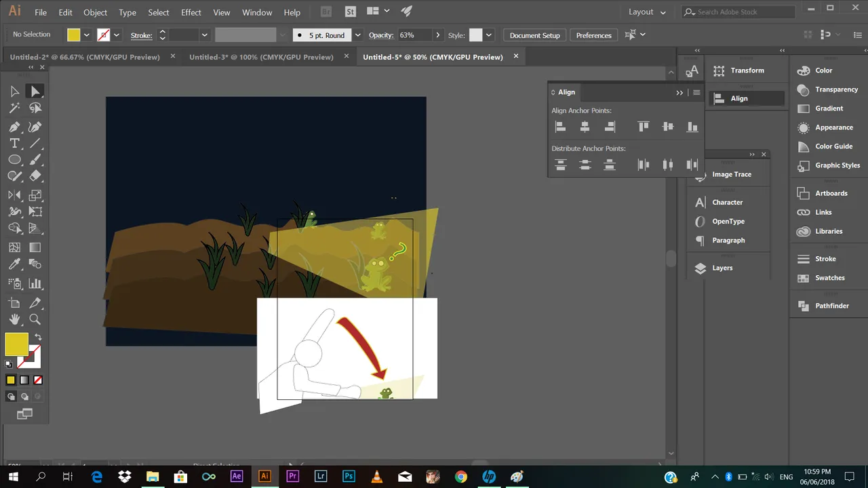Select the Direct Selection tool

coord(35,91)
